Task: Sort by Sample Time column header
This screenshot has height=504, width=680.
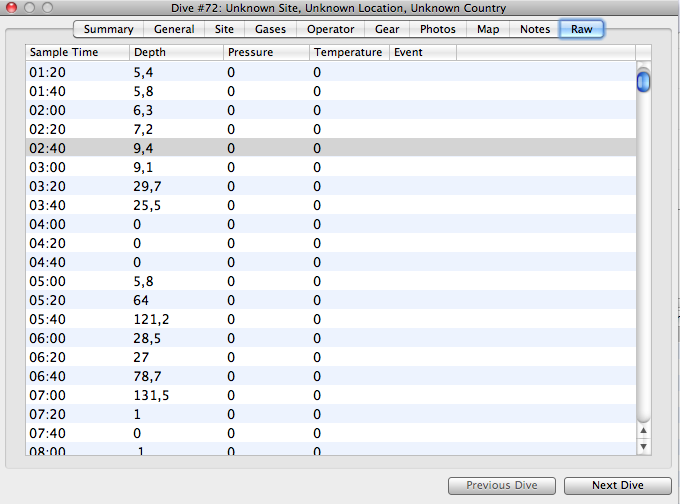Action: coord(77,52)
